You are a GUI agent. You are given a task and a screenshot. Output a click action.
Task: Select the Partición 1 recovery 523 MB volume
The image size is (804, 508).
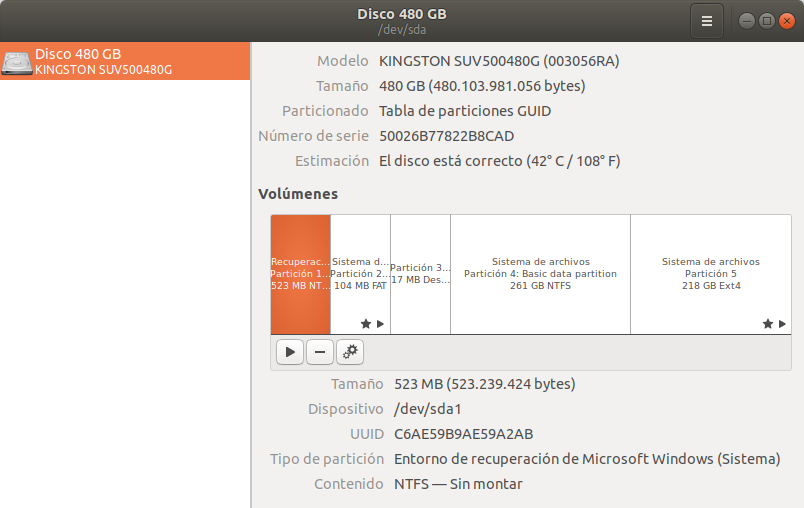[300, 273]
